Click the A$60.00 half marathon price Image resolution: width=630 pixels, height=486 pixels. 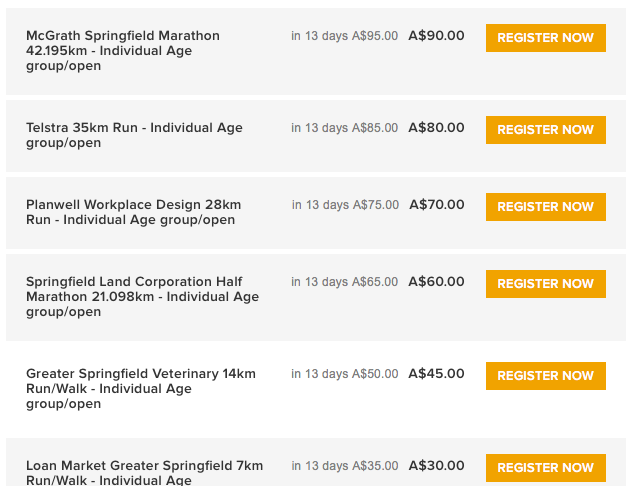click(436, 282)
